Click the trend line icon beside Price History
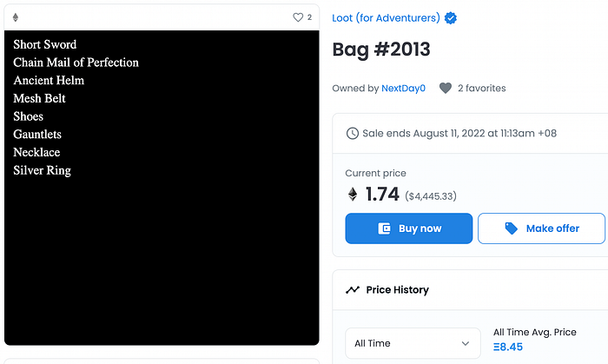Image resolution: width=608 pixels, height=364 pixels. [353, 289]
